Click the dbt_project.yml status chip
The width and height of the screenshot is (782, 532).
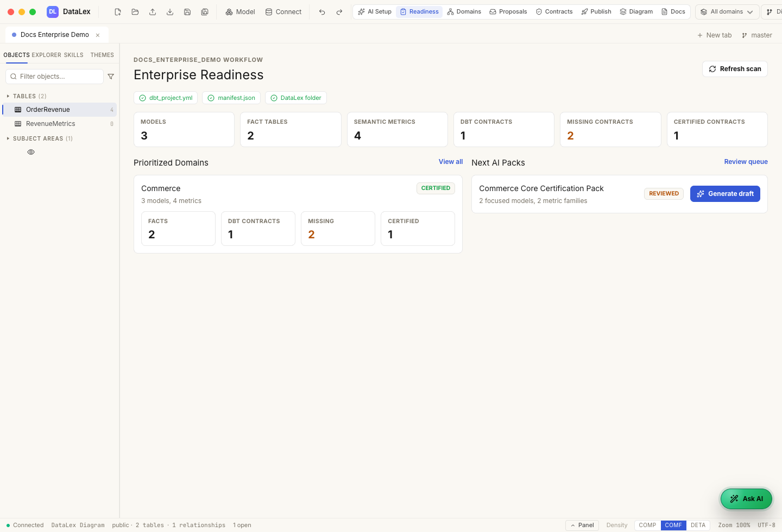pos(166,98)
